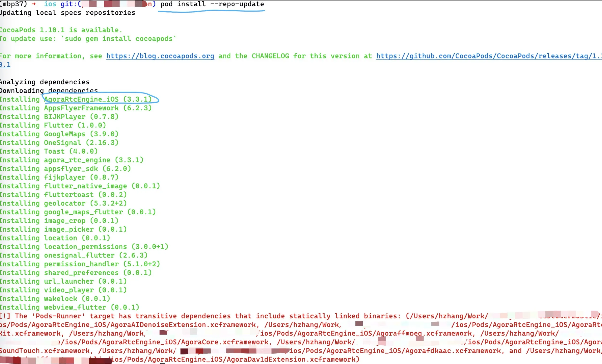Click the circled AgoraRtcEngine_iOS (3.3.1) text

click(98, 99)
